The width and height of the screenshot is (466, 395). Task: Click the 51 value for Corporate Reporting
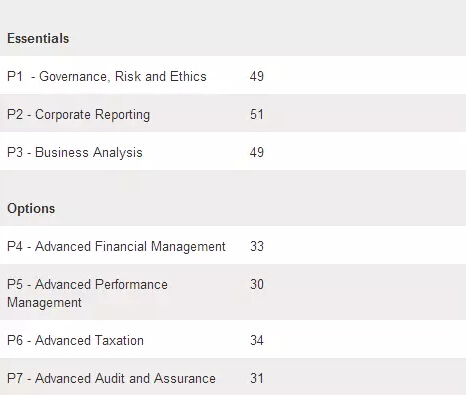click(x=257, y=114)
